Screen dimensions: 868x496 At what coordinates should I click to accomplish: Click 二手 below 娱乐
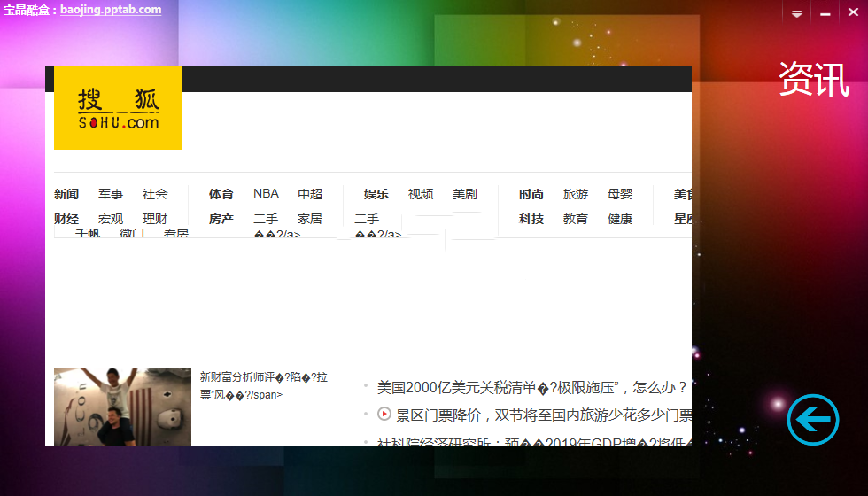(367, 220)
